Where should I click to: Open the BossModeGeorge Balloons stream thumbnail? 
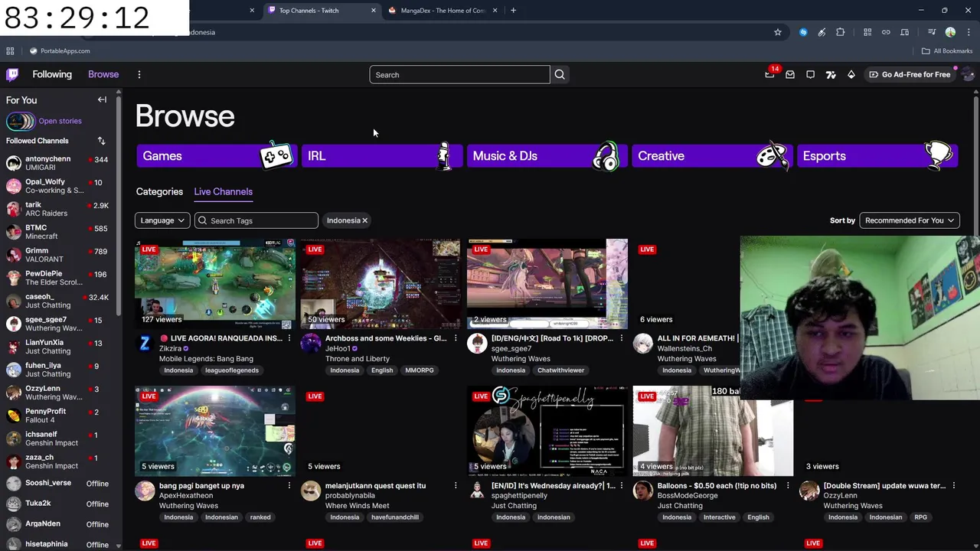coord(713,431)
